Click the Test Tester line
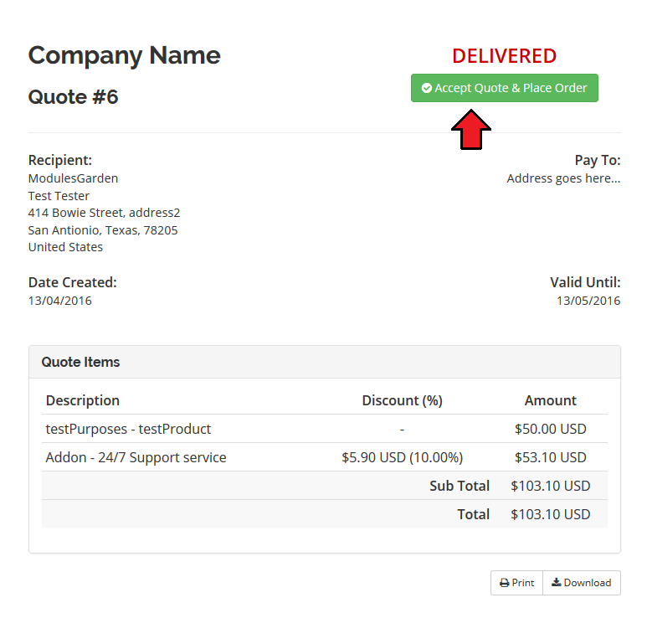 click(59, 196)
